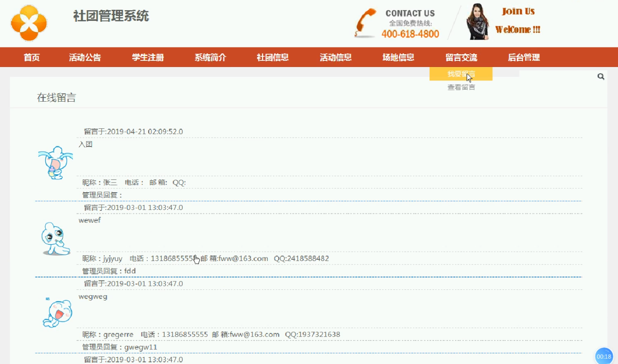This screenshot has height=364, width=618.
Task: Click the 社团管理系统 site title
Action: coord(111,16)
